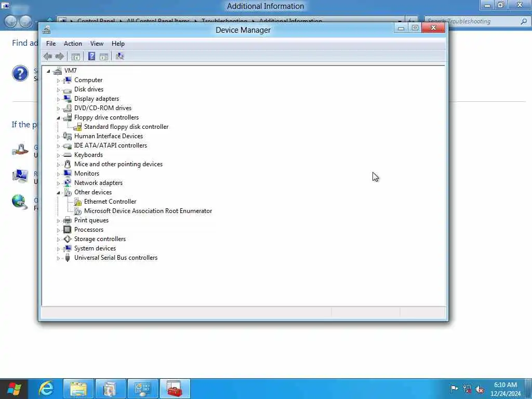The height and width of the screenshot is (399, 532).
Task: Select the Processors label
Action: coord(89,230)
